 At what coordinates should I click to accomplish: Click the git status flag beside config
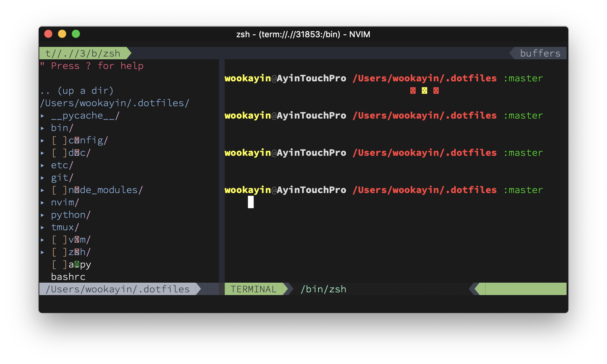tap(59, 141)
